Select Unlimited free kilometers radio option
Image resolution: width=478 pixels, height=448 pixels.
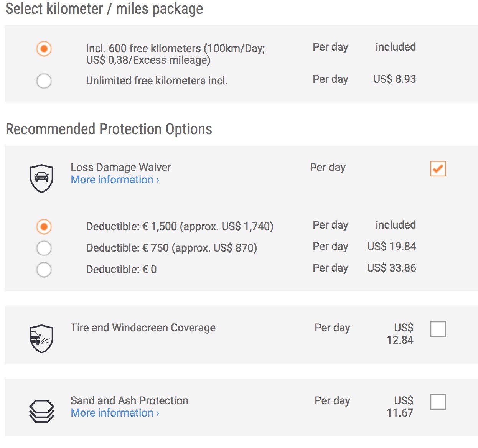tap(44, 81)
